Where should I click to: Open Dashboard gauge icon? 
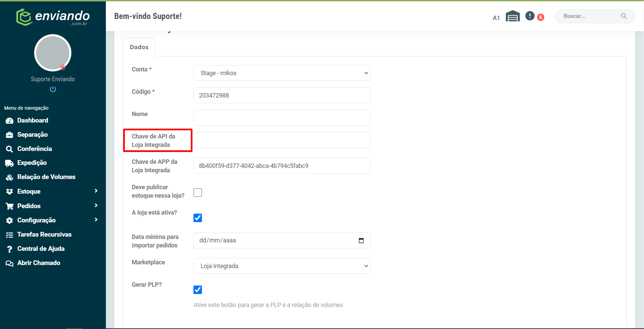(9, 120)
